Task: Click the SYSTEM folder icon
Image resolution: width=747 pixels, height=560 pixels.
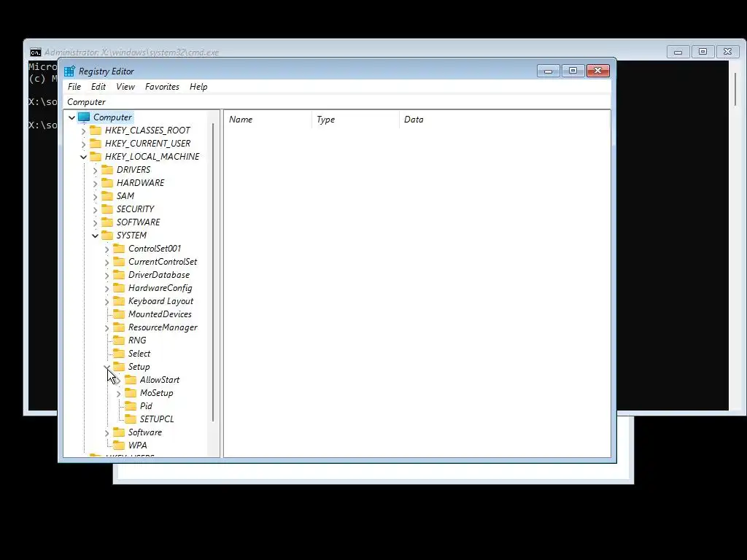Action: point(107,236)
